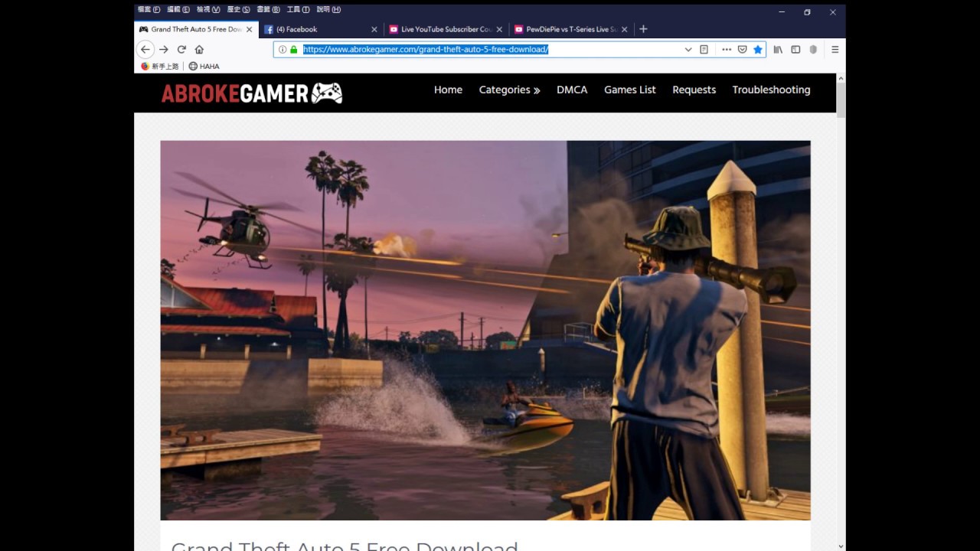This screenshot has height=551, width=980.
Task: Open the Requests page
Action: coord(694,90)
